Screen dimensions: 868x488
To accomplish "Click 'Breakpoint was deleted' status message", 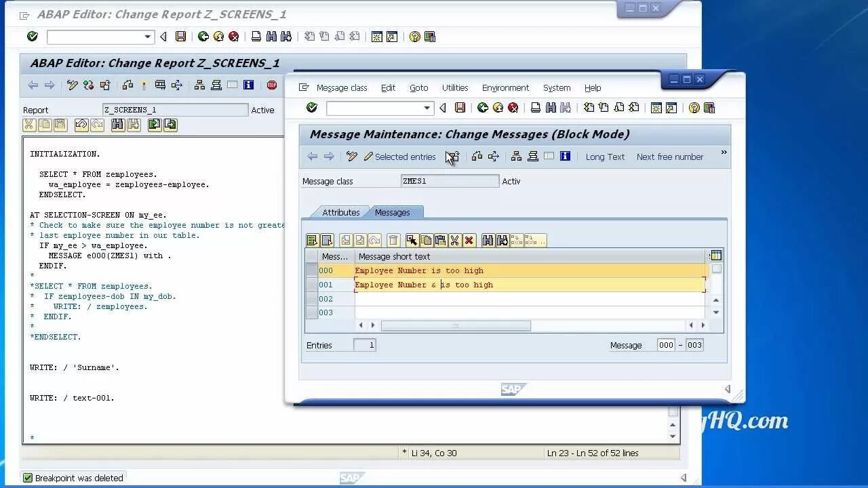I will [79, 478].
